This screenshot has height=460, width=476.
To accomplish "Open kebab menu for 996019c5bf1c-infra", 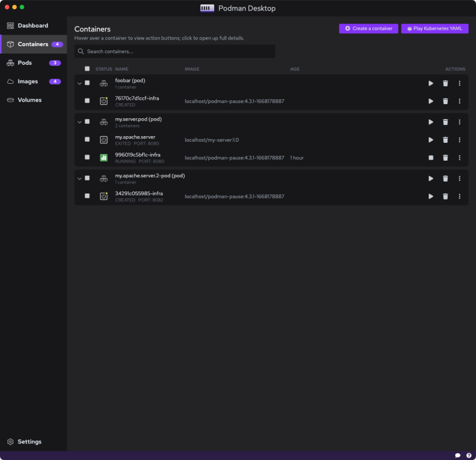I will 459,158.
